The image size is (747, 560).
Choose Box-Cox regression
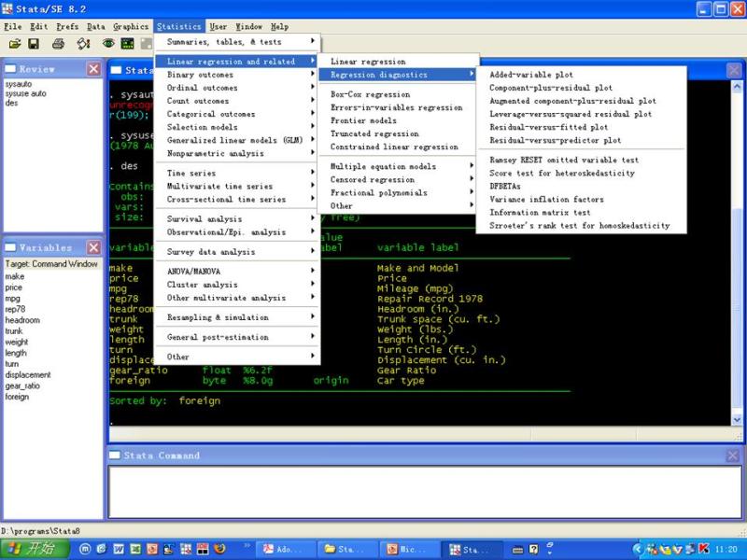(x=399, y=94)
